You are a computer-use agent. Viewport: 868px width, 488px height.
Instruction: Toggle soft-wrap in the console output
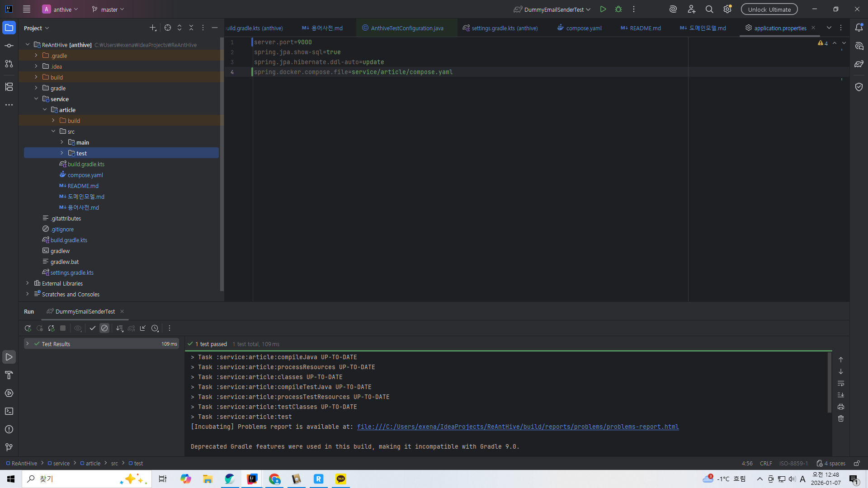[x=841, y=383]
